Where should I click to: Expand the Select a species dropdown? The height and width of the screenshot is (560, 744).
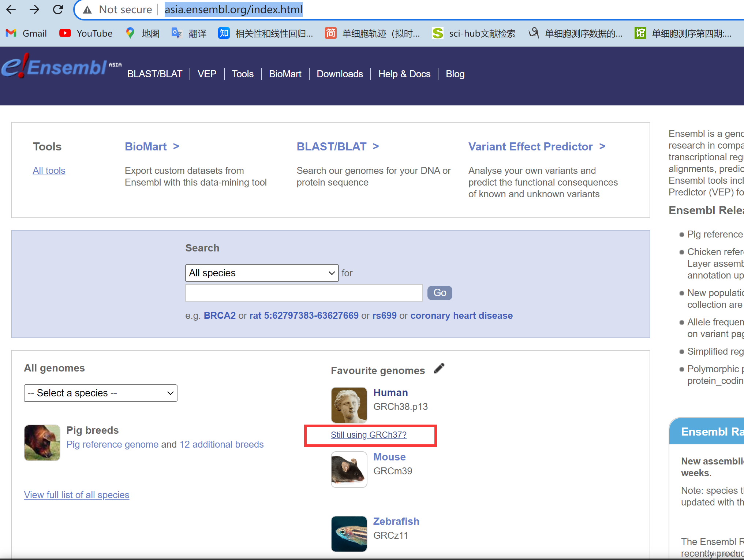100,393
